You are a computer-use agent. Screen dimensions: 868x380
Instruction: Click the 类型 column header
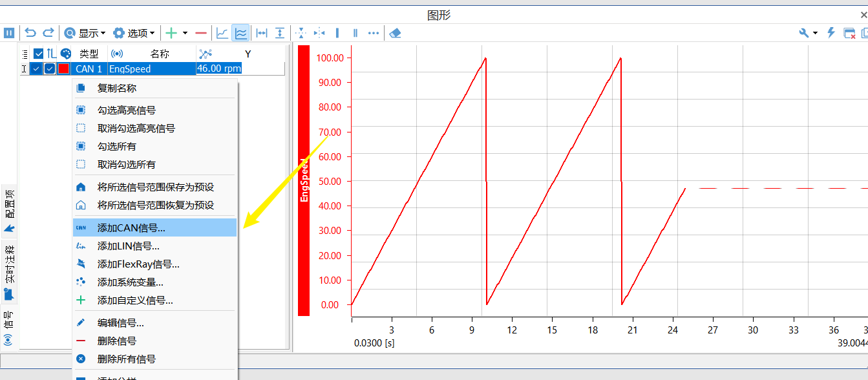coord(89,54)
